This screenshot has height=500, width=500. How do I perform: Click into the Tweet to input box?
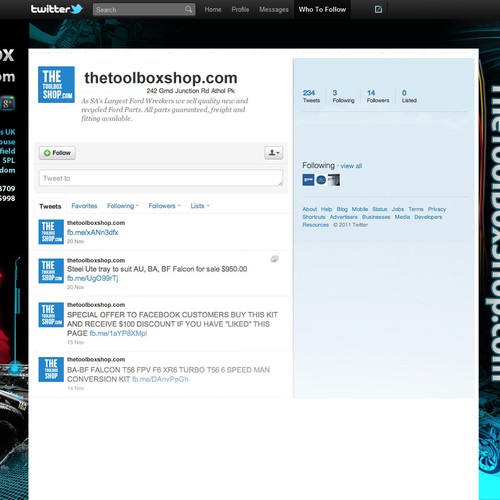161,178
